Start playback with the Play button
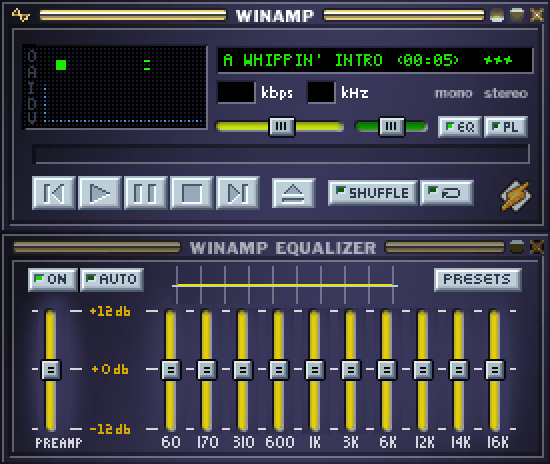The image size is (550, 464). [100, 193]
